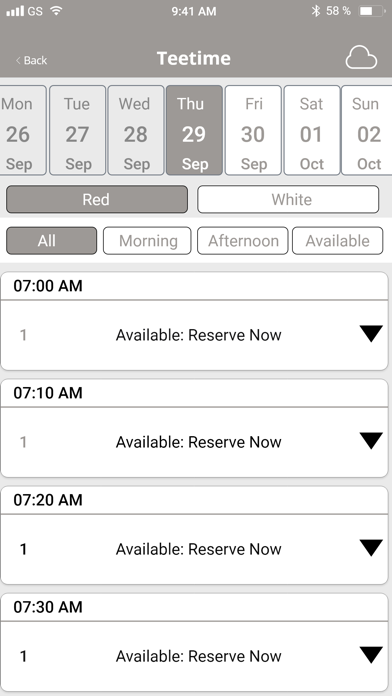The image size is (392, 696).
Task: Select the Red course toggle
Action: (97, 199)
